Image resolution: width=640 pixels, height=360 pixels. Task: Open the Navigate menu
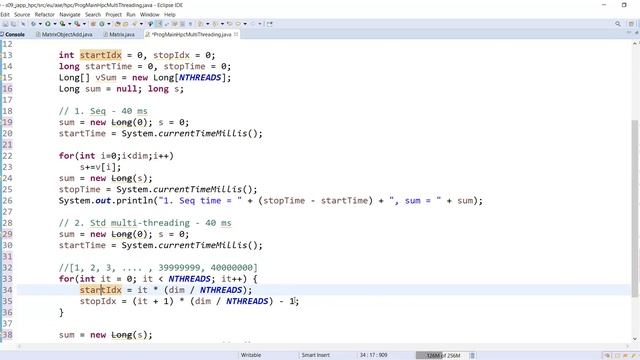pos(70,15)
